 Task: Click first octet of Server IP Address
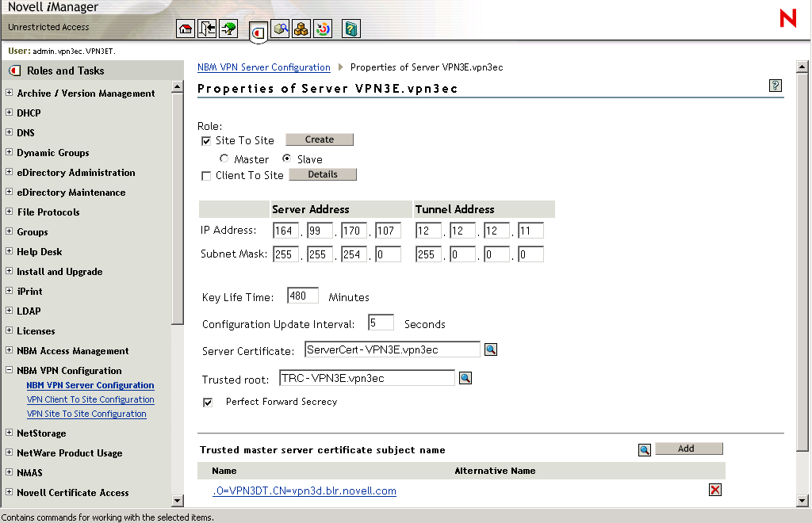pos(285,231)
